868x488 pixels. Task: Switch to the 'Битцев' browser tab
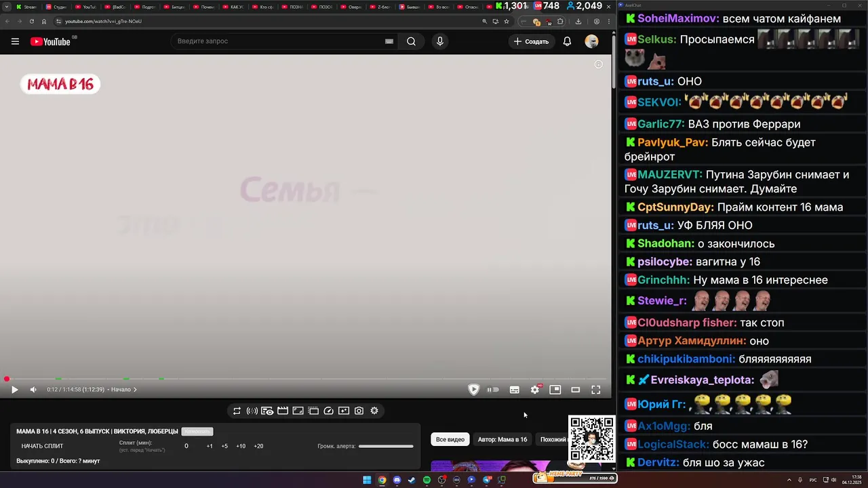(174, 7)
